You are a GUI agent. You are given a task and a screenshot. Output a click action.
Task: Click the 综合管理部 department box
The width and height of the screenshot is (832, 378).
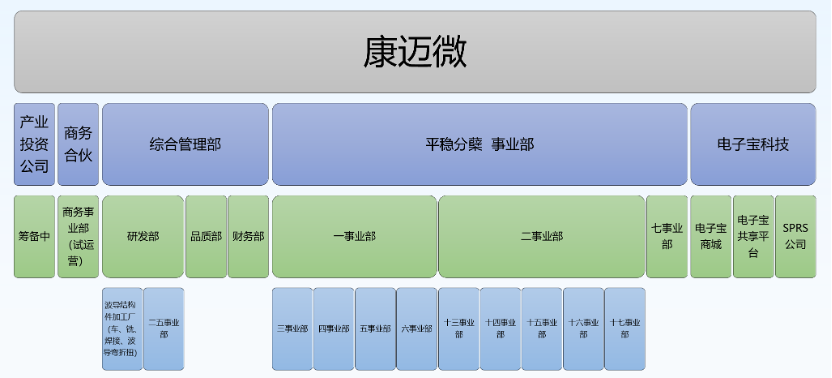click(x=185, y=144)
